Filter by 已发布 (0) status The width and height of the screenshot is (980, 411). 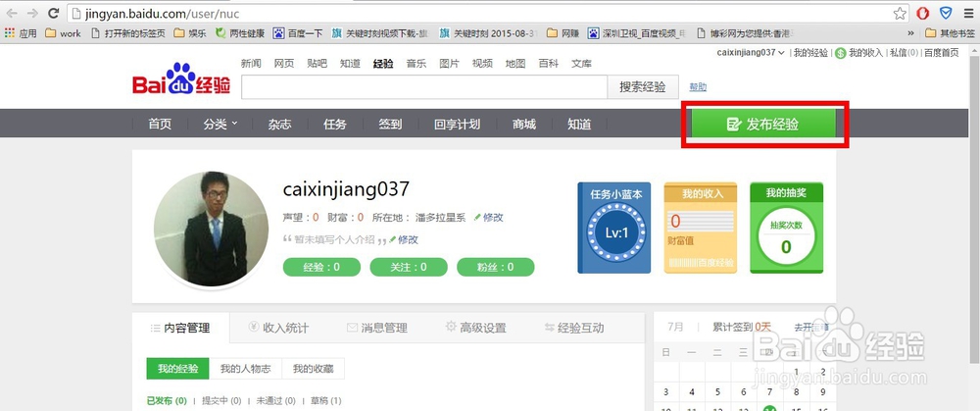[167, 400]
